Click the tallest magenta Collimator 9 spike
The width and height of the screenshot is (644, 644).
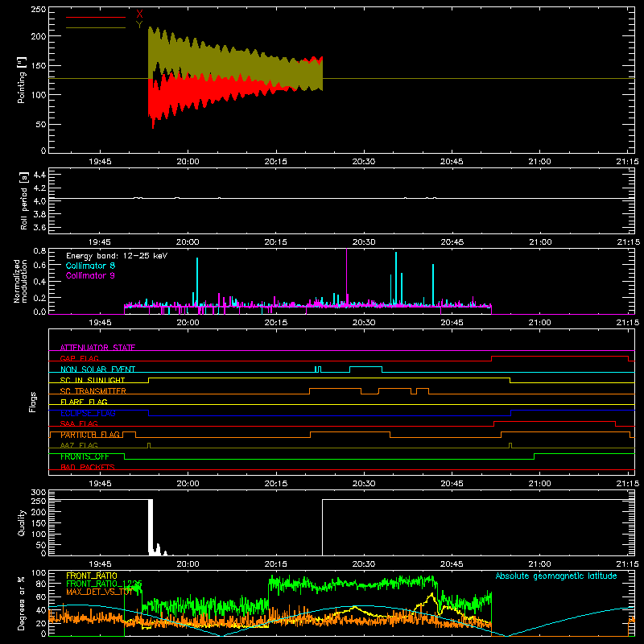[347, 275]
